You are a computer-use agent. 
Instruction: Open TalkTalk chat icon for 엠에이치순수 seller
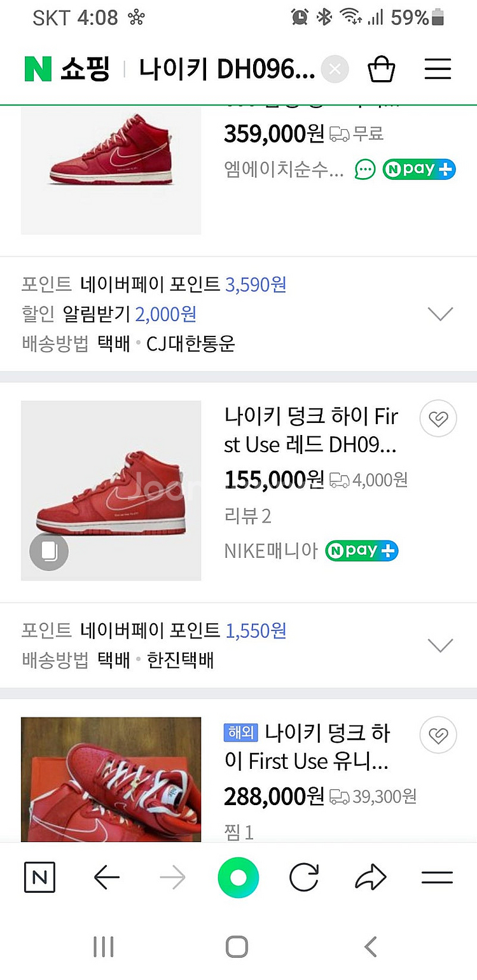coord(365,169)
